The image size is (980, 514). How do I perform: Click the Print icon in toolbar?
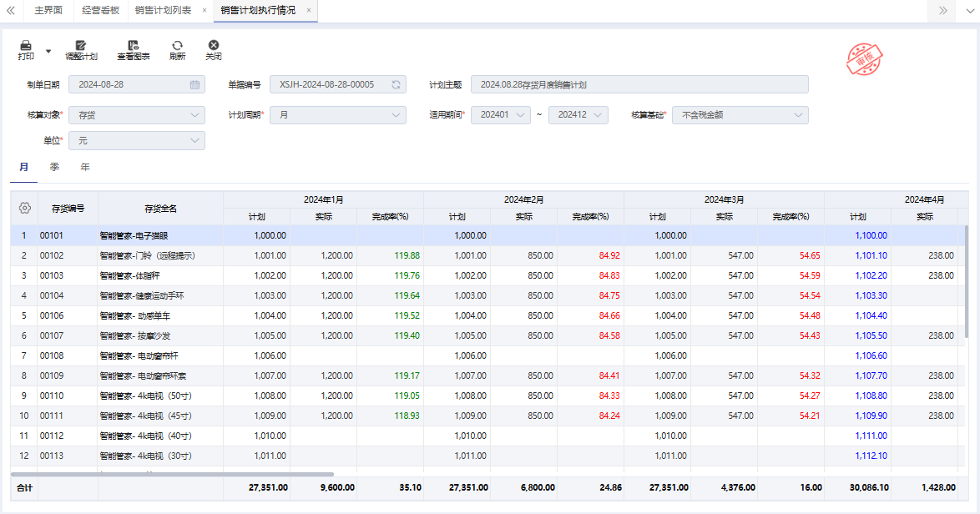coord(26,46)
